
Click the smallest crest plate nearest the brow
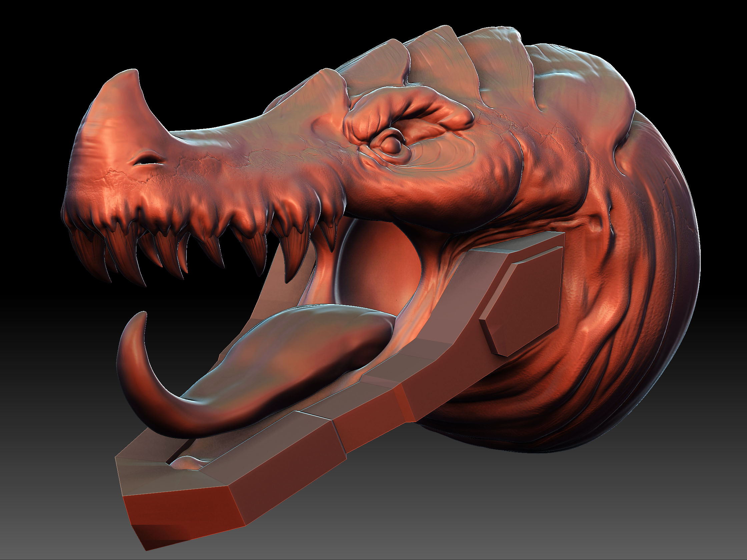[327, 88]
